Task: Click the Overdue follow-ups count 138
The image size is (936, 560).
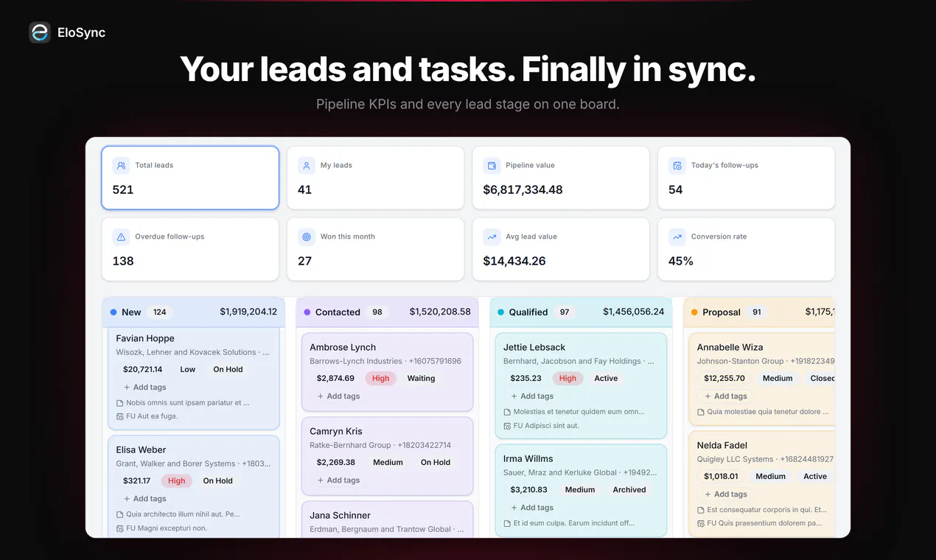Action: coord(123,262)
